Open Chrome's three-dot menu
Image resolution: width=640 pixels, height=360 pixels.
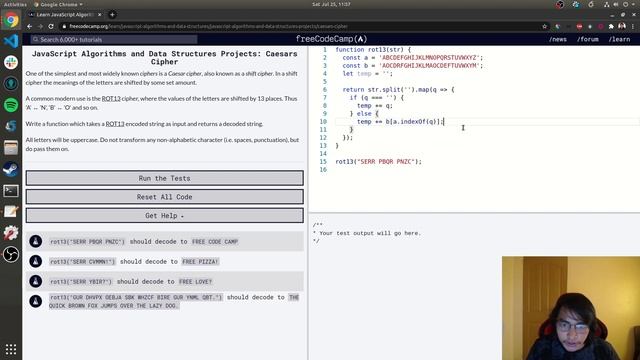633,26
